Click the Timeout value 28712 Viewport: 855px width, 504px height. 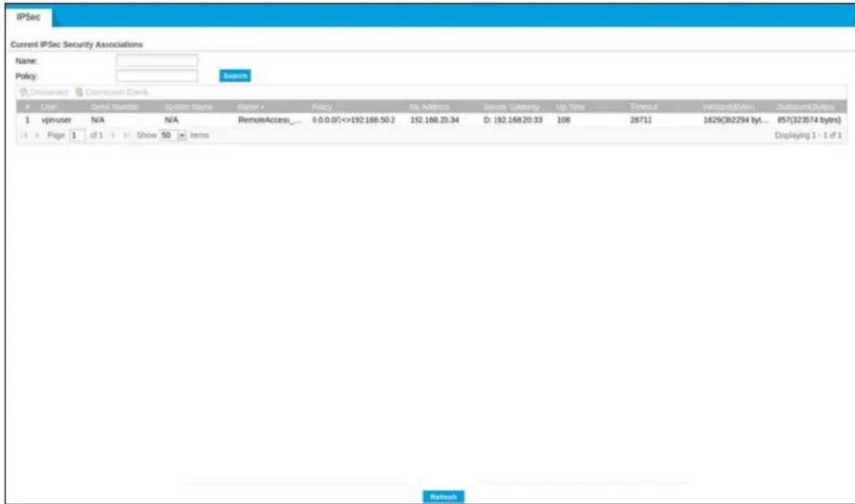coord(641,119)
